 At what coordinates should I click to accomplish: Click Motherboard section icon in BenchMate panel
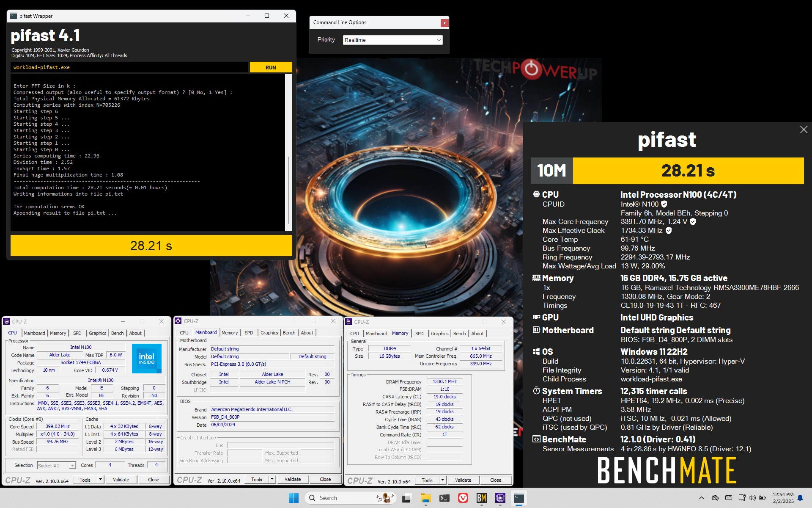pyautogui.click(x=536, y=330)
